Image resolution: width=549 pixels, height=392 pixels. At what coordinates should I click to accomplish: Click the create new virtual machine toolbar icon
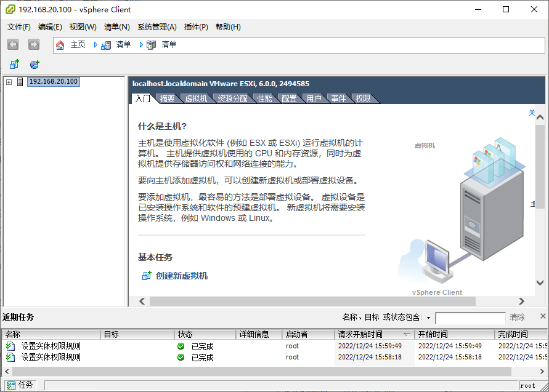14,64
